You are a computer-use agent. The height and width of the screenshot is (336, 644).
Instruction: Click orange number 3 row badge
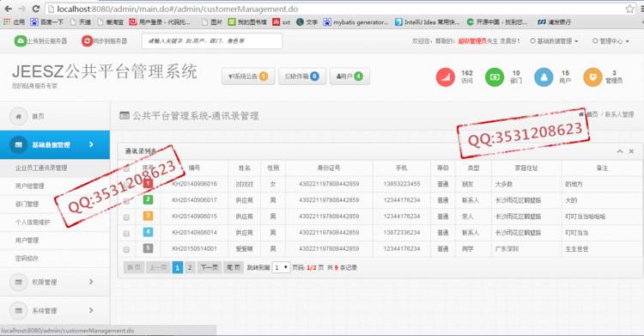pyautogui.click(x=148, y=216)
